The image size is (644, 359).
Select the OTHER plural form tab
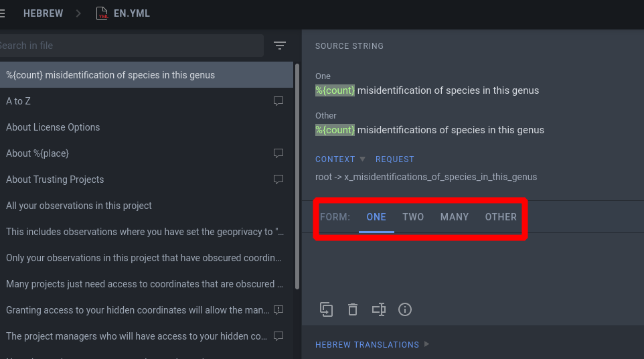pos(501,217)
